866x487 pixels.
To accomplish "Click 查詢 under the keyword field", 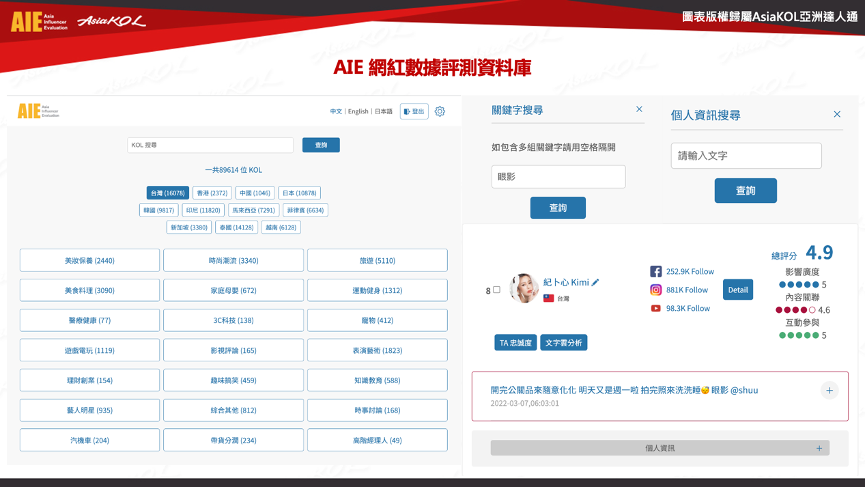I will click(x=558, y=208).
